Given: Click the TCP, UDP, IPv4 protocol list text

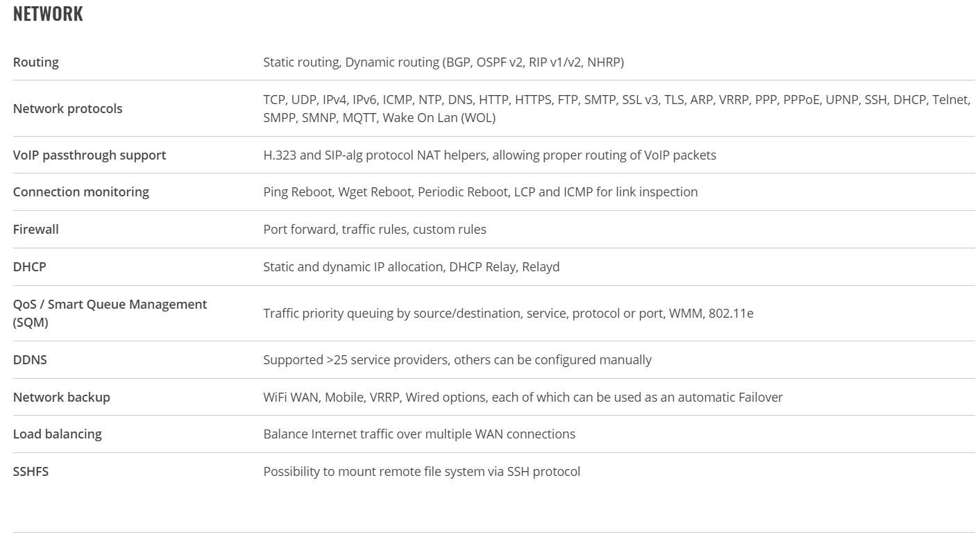Looking at the screenshot, I should coord(617,108).
